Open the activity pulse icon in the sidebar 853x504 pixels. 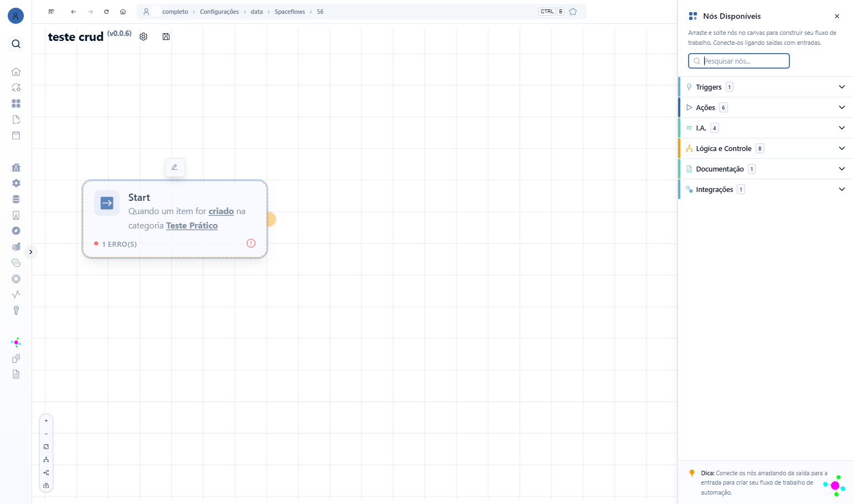(x=16, y=294)
